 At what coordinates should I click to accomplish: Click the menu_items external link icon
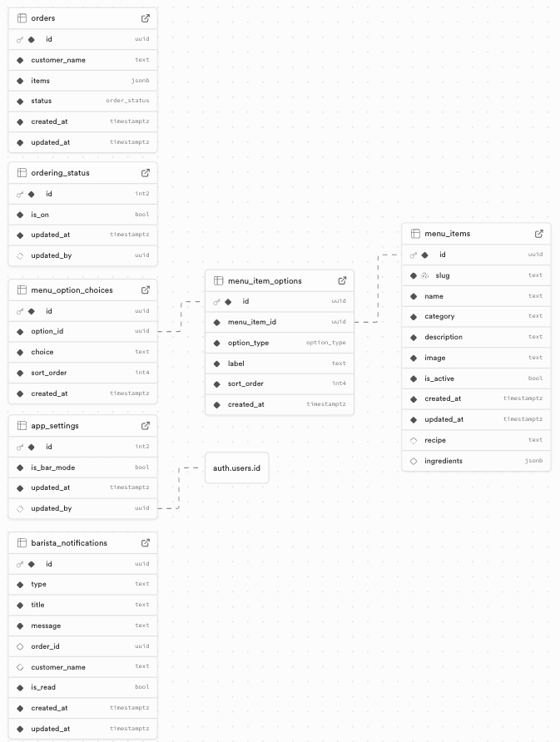coord(539,234)
